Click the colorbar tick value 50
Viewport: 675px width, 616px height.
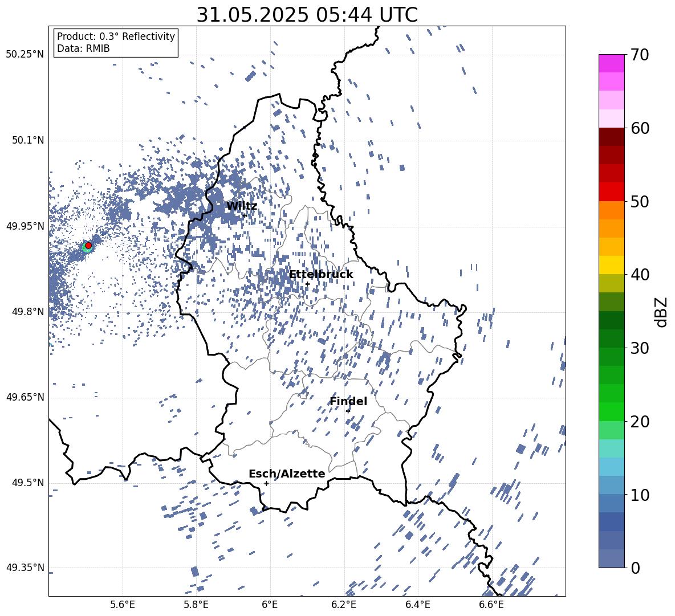pyautogui.click(x=640, y=201)
